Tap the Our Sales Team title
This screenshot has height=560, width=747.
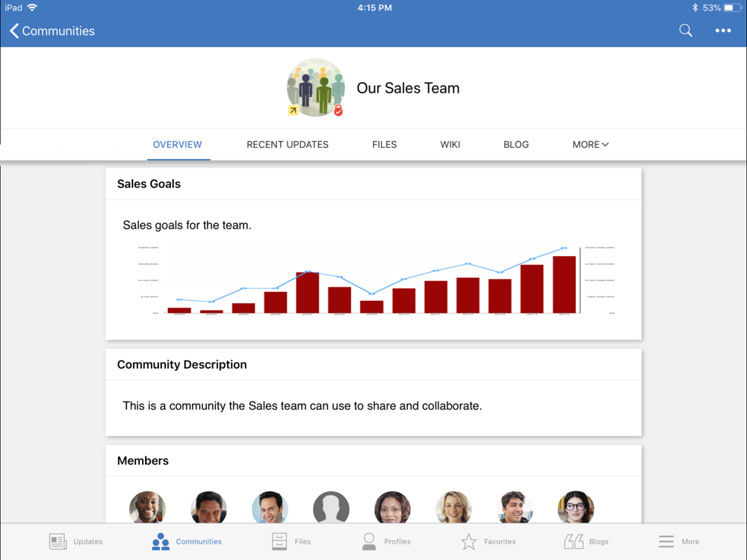point(408,88)
